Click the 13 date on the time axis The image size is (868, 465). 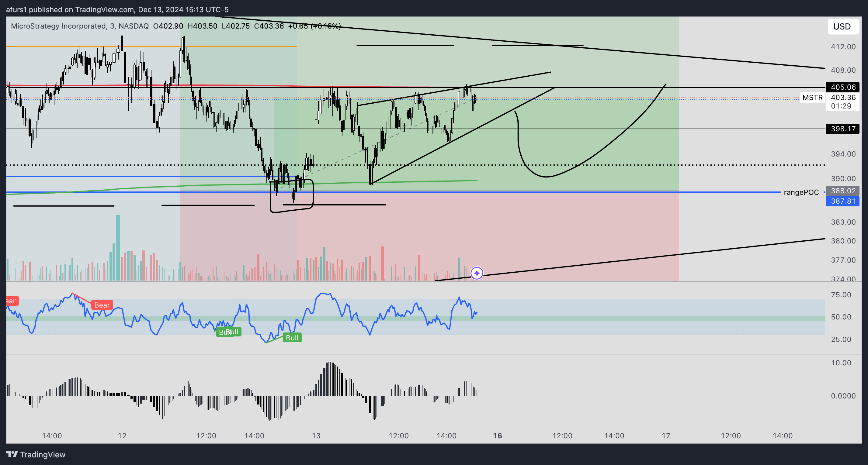(316, 436)
